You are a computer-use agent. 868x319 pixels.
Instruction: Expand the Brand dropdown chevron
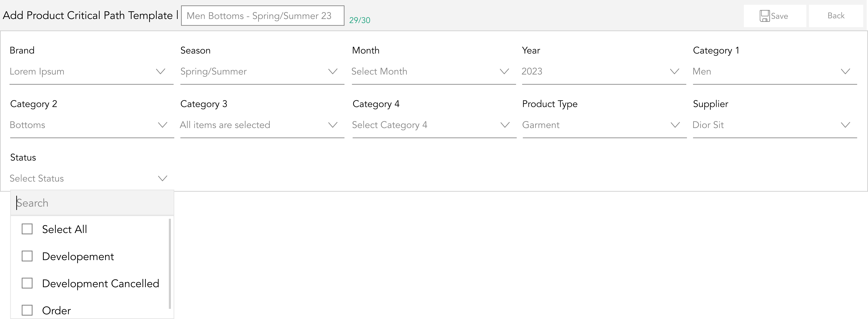[161, 71]
